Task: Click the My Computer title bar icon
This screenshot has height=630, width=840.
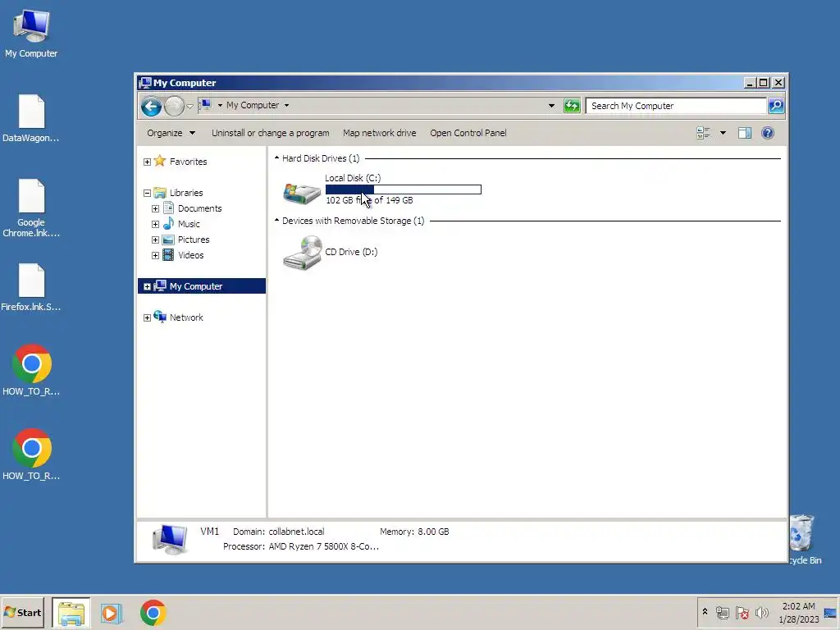Action: (144, 83)
